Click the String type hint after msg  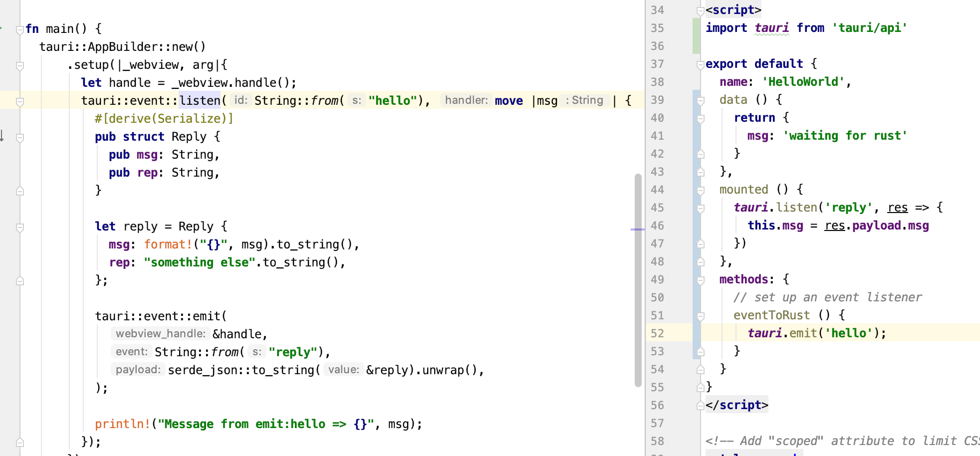(584, 100)
